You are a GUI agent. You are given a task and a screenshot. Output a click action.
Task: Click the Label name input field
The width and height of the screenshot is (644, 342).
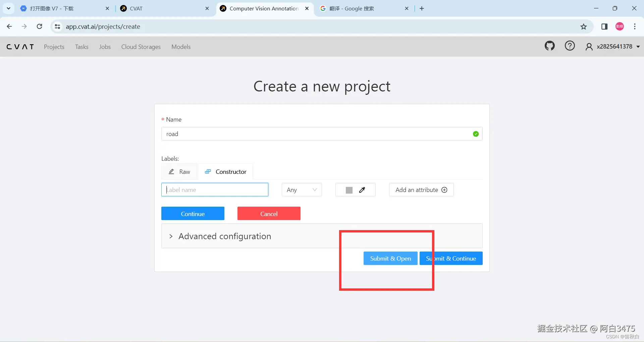215,190
